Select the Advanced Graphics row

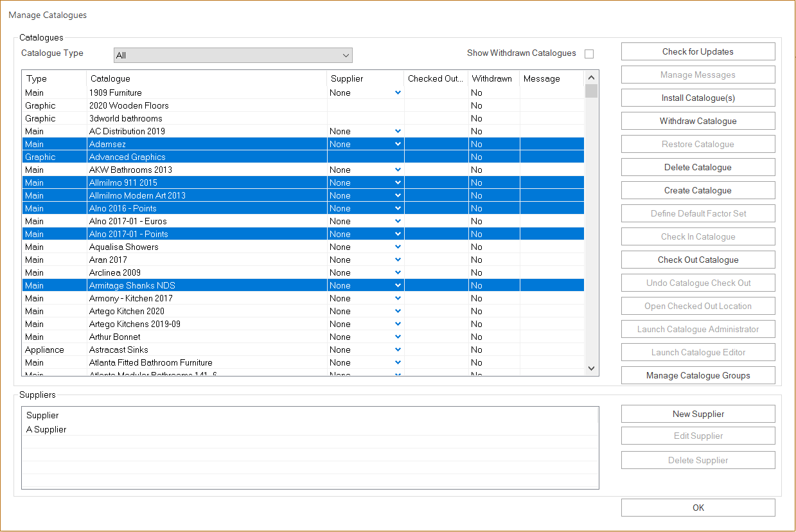click(303, 157)
